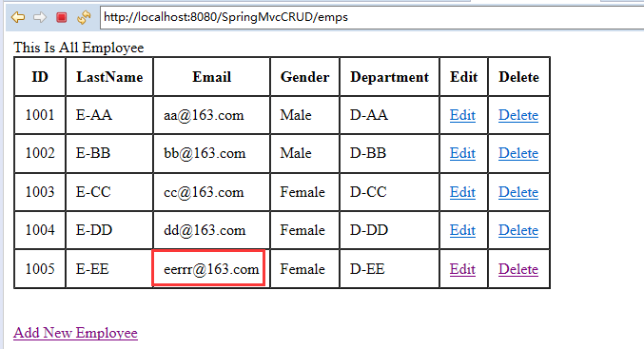The width and height of the screenshot is (644, 349).
Task: Click the department D-AA
Action: (x=369, y=115)
